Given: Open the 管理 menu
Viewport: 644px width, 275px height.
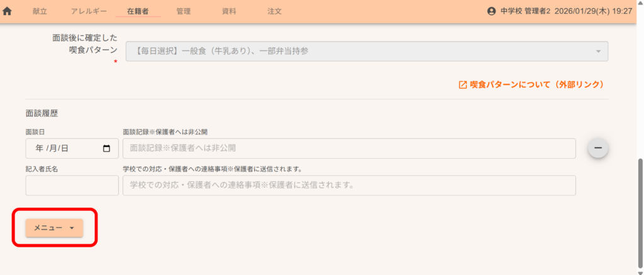Looking at the screenshot, I should 184,11.
